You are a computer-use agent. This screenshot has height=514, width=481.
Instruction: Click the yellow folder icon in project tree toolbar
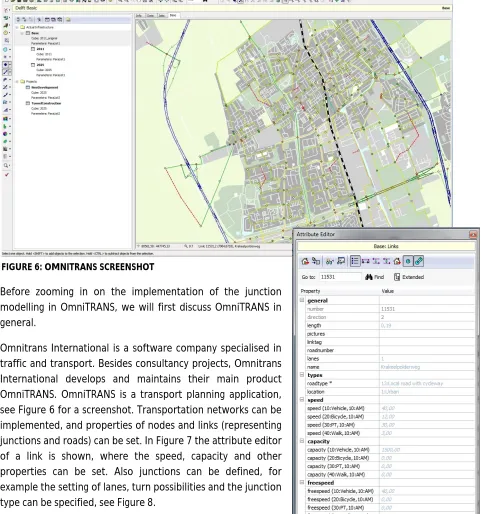tap(68, 20)
